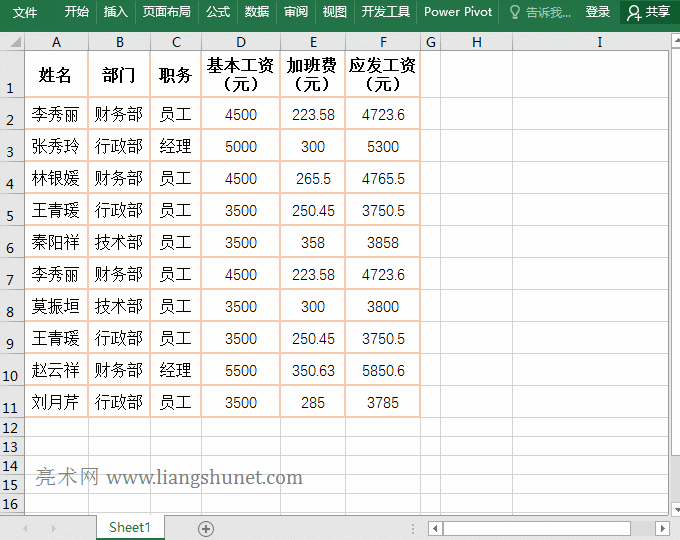The image size is (680, 540).
Task: Click the previous sheet navigation arrow
Action: (25, 528)
